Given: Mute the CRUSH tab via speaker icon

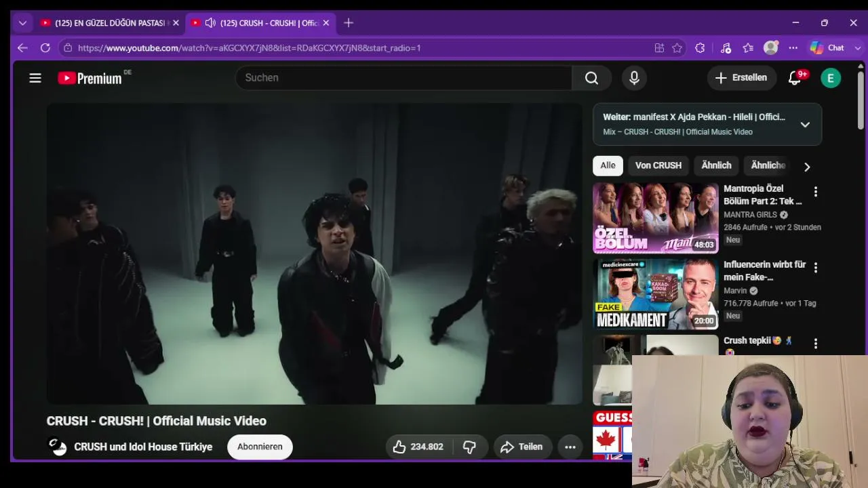Looking at the screenshot, I should point(210,23).
